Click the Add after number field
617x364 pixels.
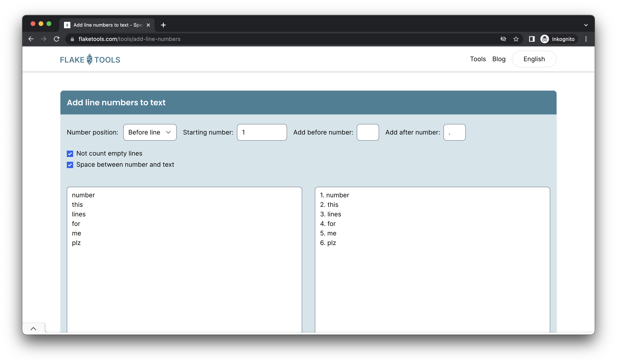click(x=454, y=133)
